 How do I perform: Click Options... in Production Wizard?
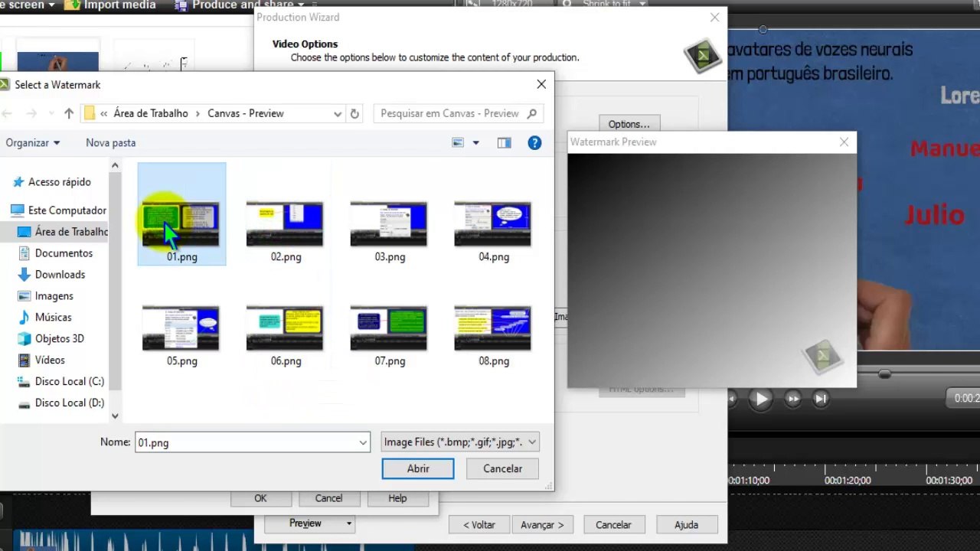(x=629, y=124)
